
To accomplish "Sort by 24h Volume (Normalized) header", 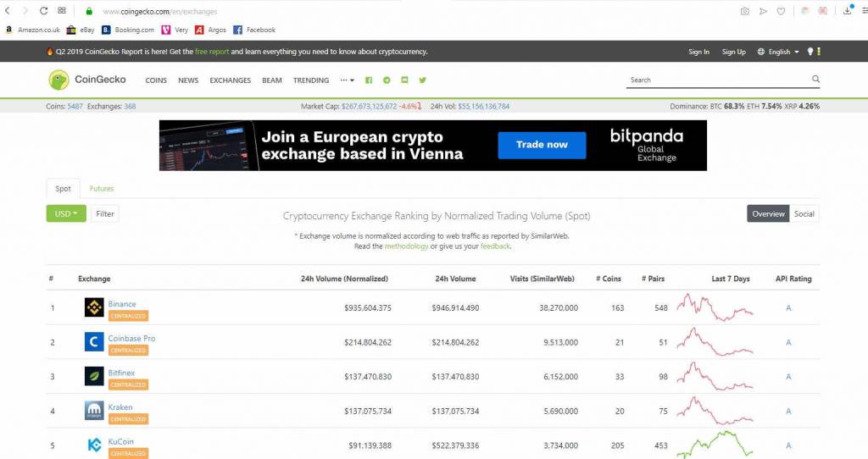I will [x=344, y=279].
